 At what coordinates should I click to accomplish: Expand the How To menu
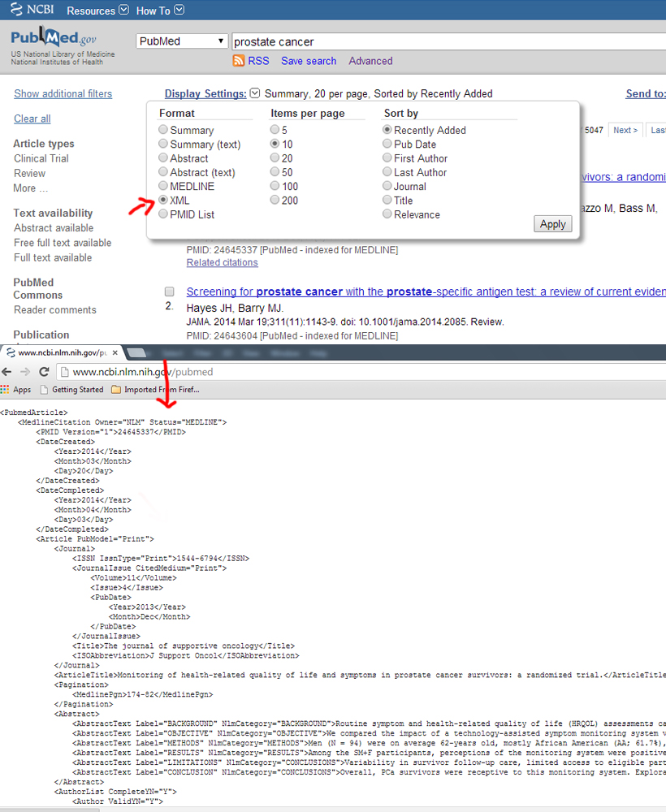point(160,11)
